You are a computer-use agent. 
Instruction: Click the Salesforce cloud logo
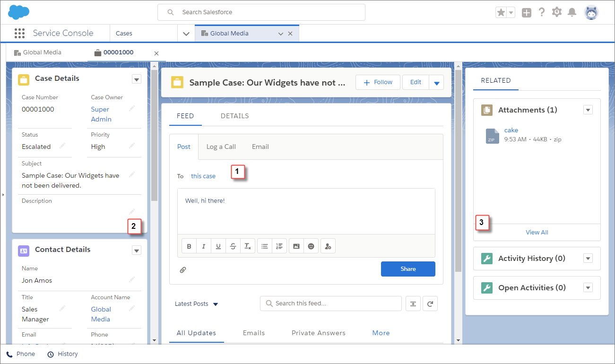18,12
